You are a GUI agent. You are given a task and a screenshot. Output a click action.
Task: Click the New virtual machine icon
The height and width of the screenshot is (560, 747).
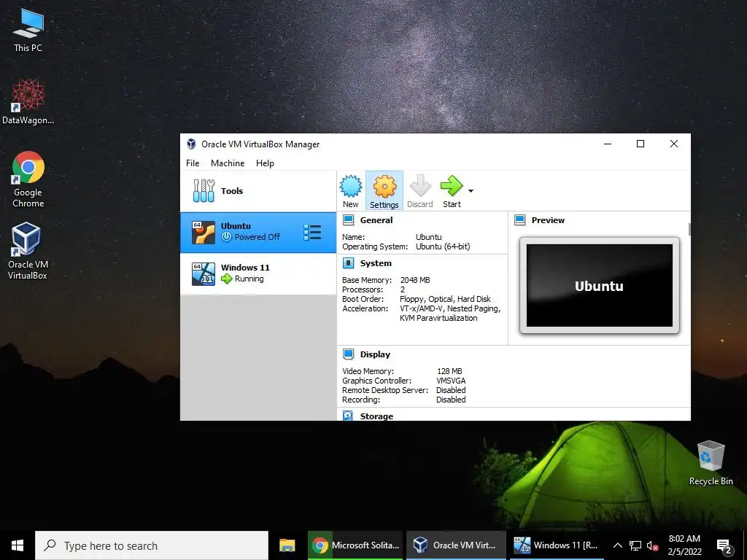coord(351,186)
